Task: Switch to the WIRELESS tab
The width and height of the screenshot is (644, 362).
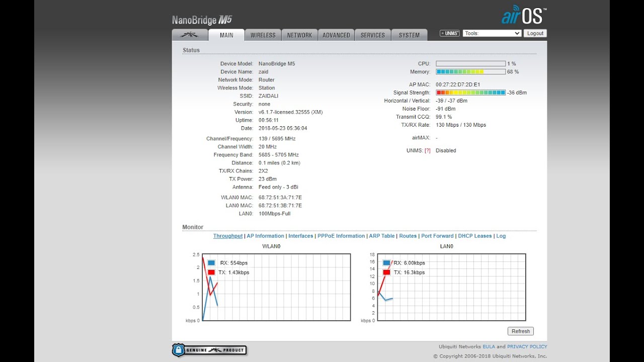Action: point(263,35)
